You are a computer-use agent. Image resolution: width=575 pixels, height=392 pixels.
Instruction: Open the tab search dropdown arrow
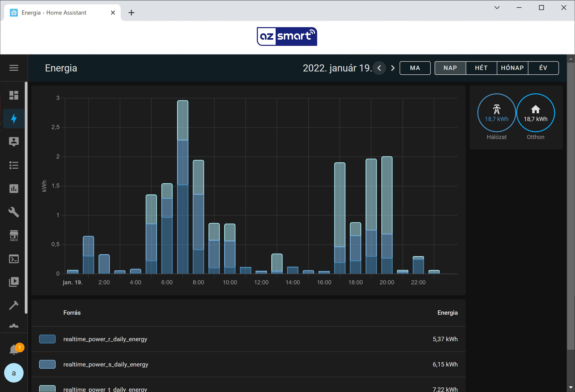click(497, 8)
